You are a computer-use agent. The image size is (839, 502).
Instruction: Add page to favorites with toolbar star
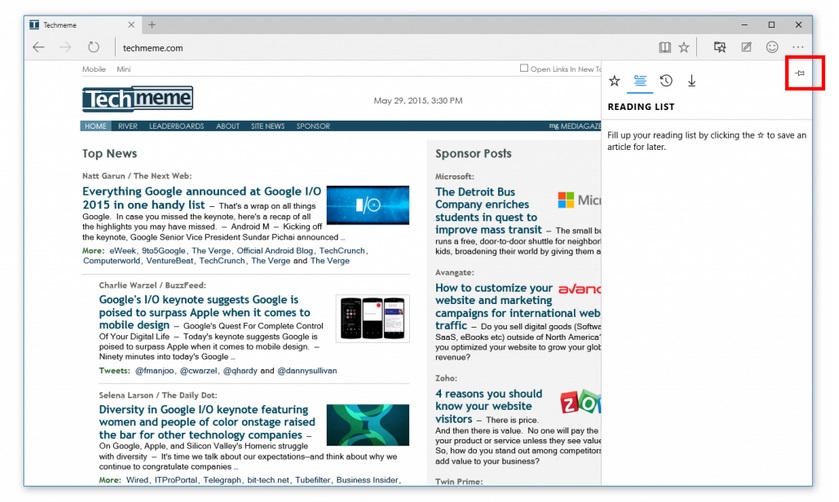coord(684,48)
